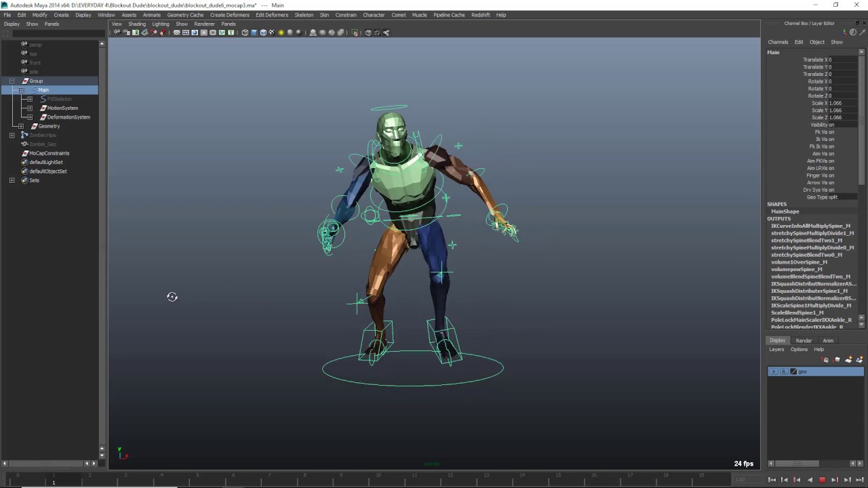Click the Image Plane icon
Image resolution: width=868 pixels, height=488 pixels.
tap(144, 33)
